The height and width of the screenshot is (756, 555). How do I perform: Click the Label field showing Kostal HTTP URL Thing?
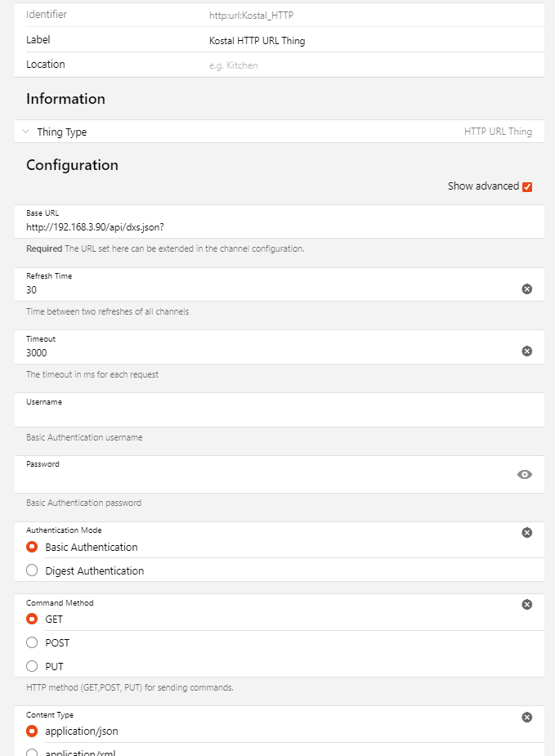(327, 39)
